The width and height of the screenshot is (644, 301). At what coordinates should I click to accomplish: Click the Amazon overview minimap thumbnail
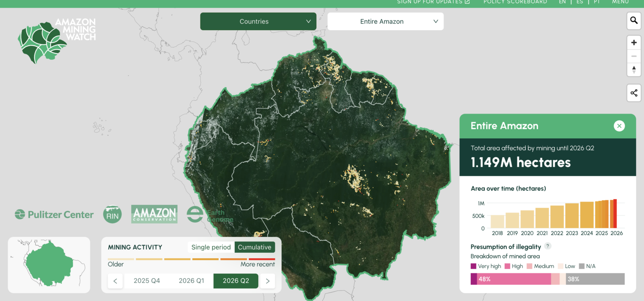[x=49, y=265]
